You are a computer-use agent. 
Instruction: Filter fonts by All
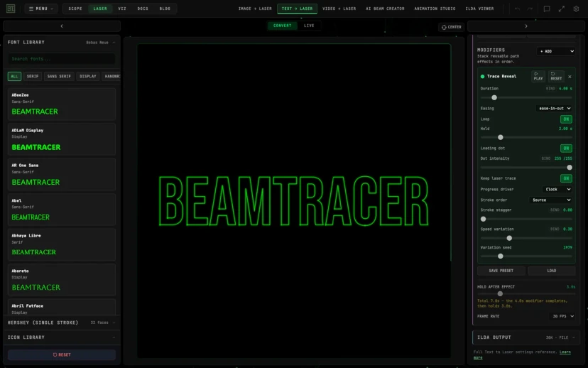(x=14, y=76)
